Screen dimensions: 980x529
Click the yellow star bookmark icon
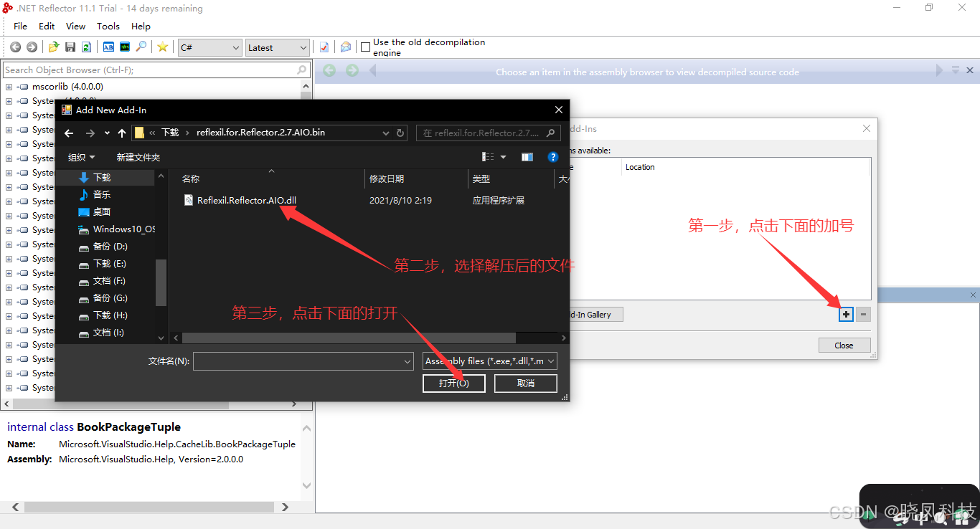point(163,47)
